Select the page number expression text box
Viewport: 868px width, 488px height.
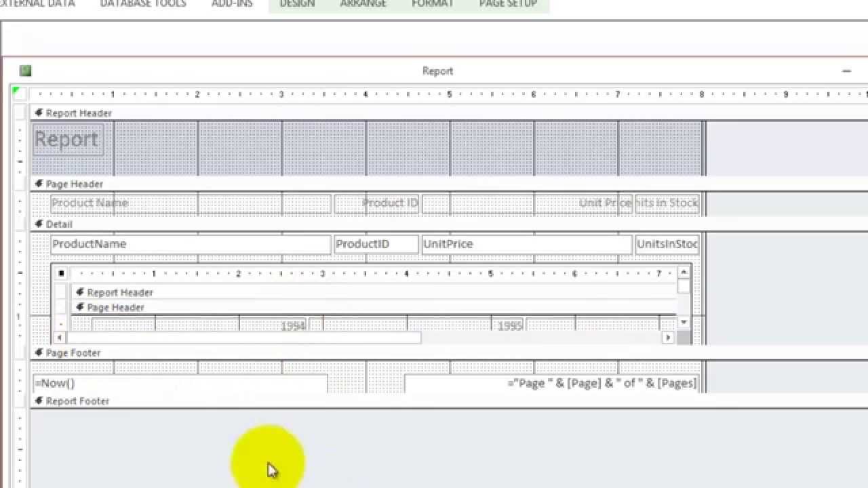pos(551,383)
